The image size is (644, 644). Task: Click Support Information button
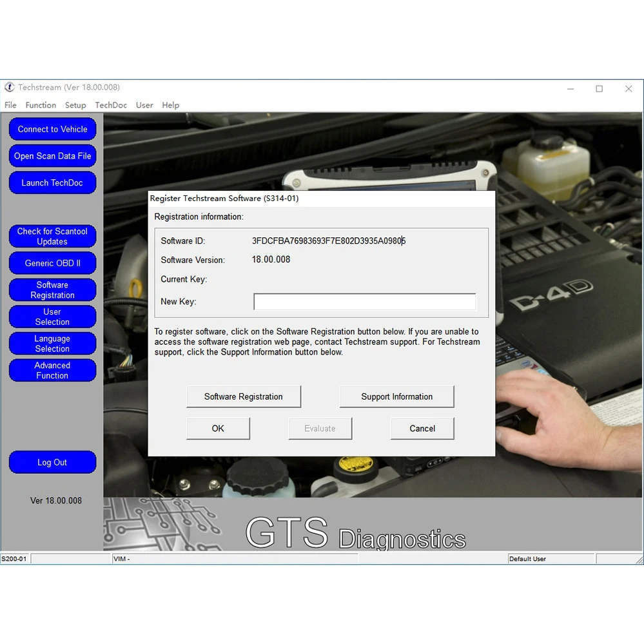click(396, 396)
